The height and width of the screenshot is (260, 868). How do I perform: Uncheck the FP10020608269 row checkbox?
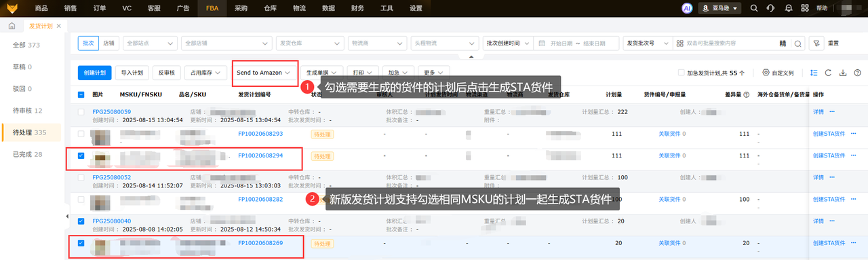tap(81, 243)
